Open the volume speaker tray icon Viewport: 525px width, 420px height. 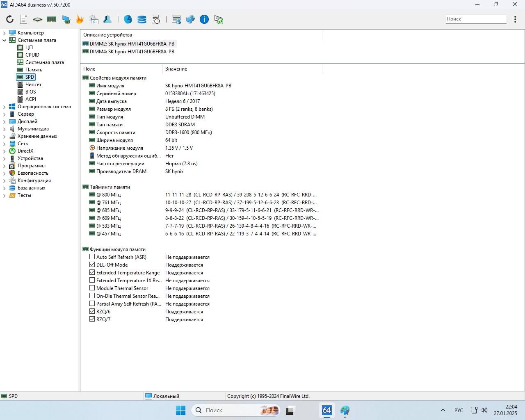484,410
